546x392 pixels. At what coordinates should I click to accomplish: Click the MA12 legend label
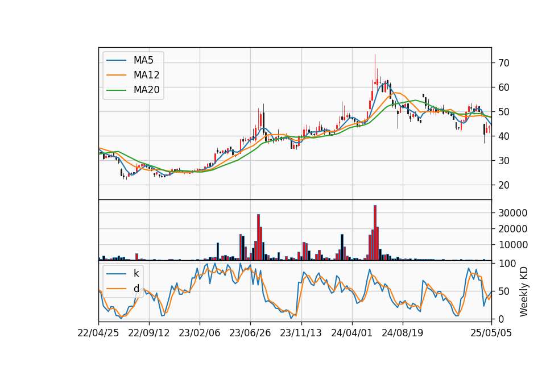[146, 75]
